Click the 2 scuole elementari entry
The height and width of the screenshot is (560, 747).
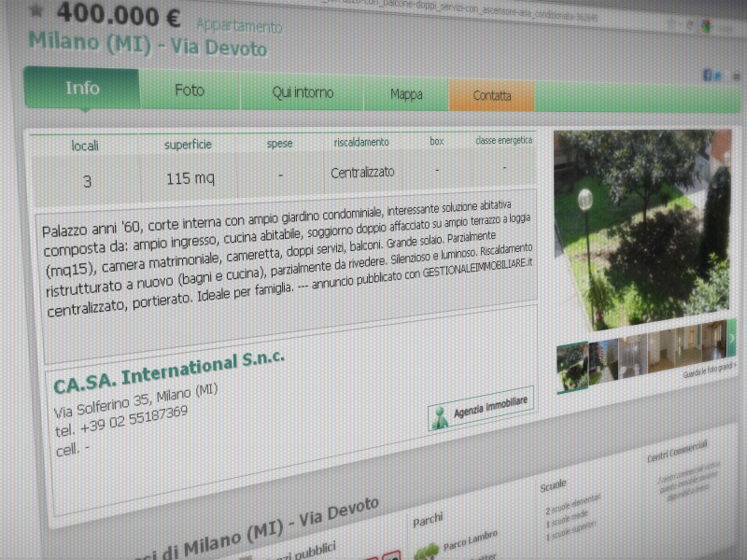pos(573,503)
